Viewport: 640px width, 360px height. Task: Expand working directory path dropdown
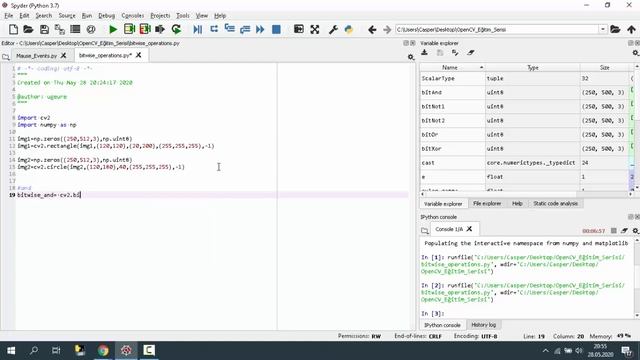(x=603, y=29)
